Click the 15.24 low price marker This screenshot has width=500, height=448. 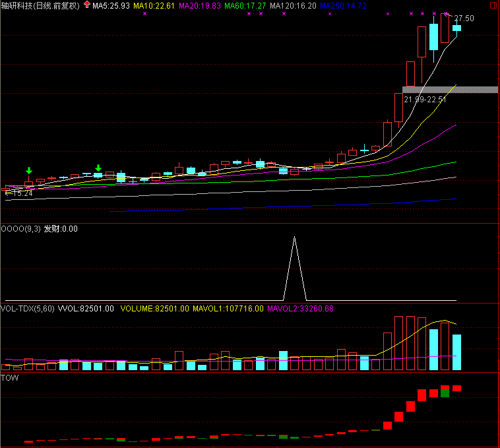(x=20, y=193)
